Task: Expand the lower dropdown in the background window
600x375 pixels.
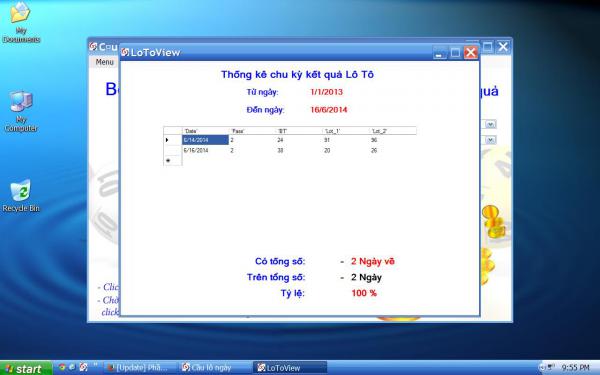Action: (491, 140)
